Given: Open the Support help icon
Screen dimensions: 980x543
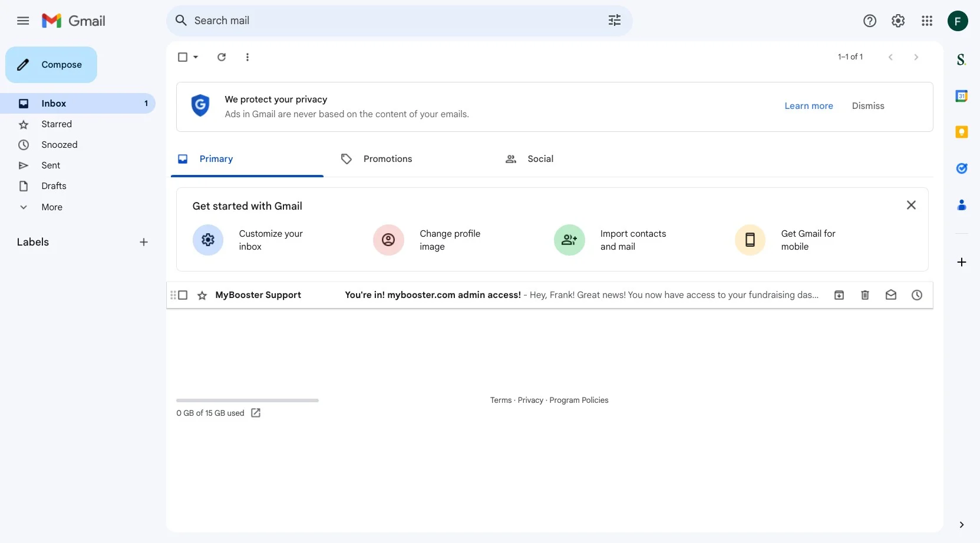Looking at the screenshot, I should [x=870, y=21].
